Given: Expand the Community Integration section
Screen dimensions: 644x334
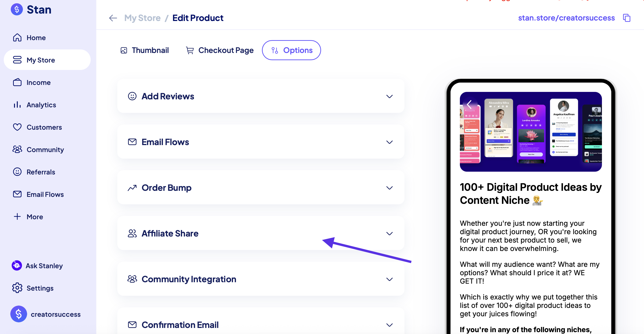Looking at the screenshot, I should pyautogui.click(x=261, y=279).
